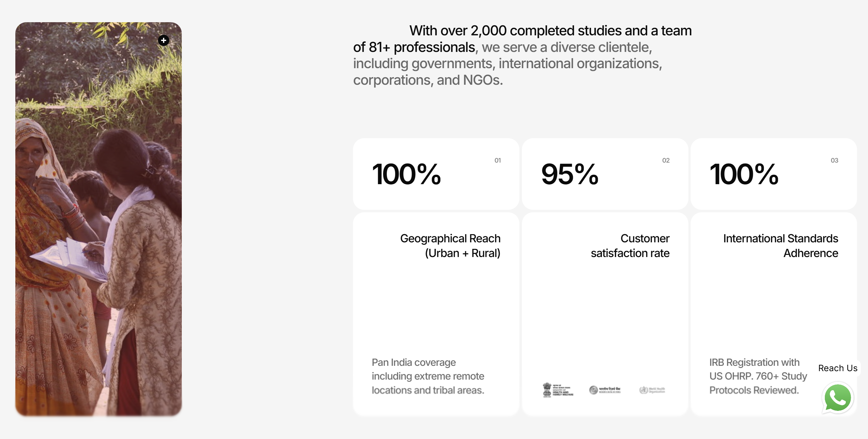Click the black plus icon on the photo
This screenshot has width=868, height=439.
[163, 40]
